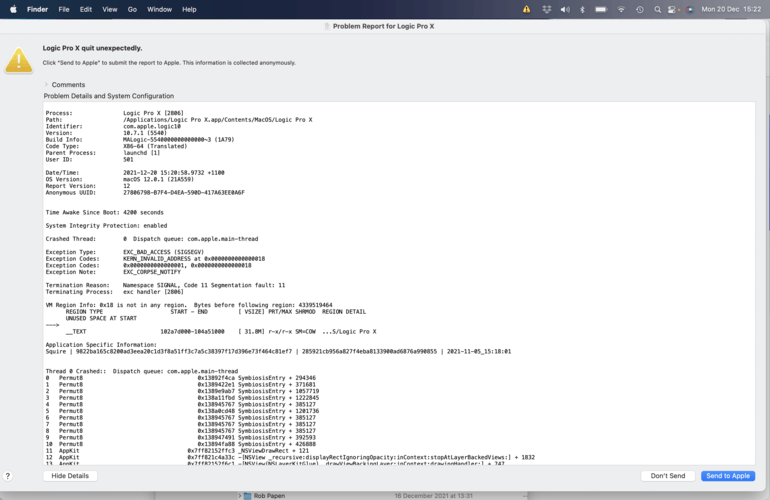The height and width of the screenshot is (500, 770).
Task: Click the Squire hash line
Action: click(278, 352)
